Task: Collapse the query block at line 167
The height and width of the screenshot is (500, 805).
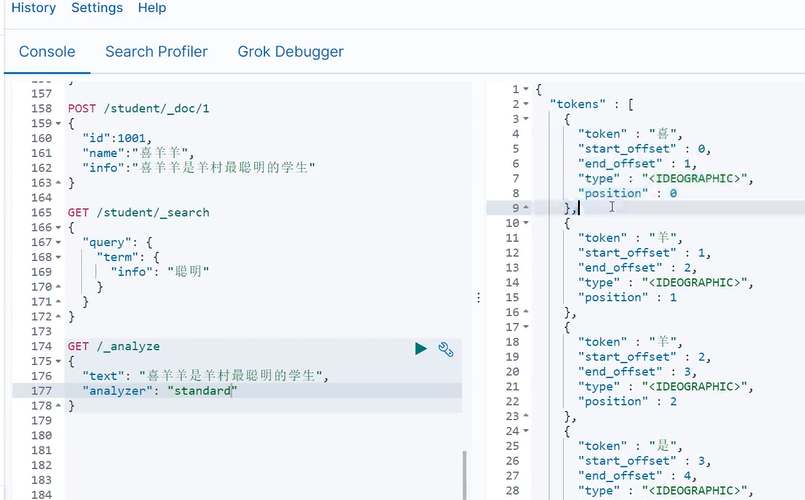Action: 58,242
